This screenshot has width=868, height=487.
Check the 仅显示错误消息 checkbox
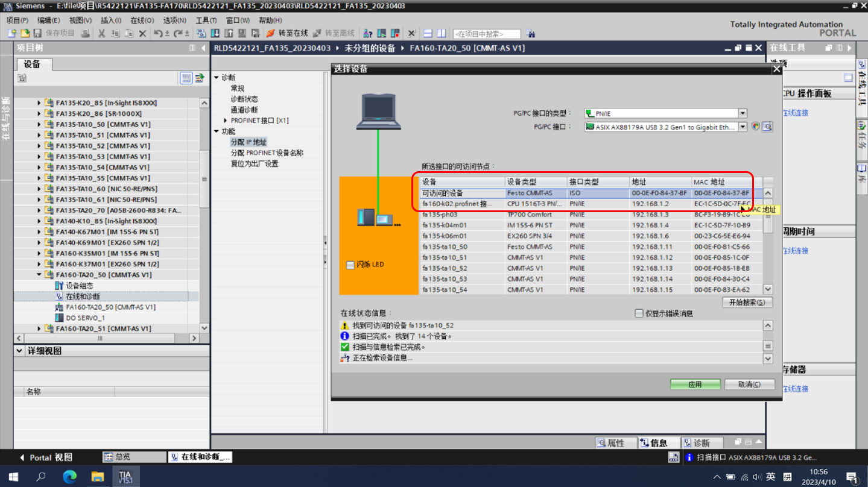[639, 313]
